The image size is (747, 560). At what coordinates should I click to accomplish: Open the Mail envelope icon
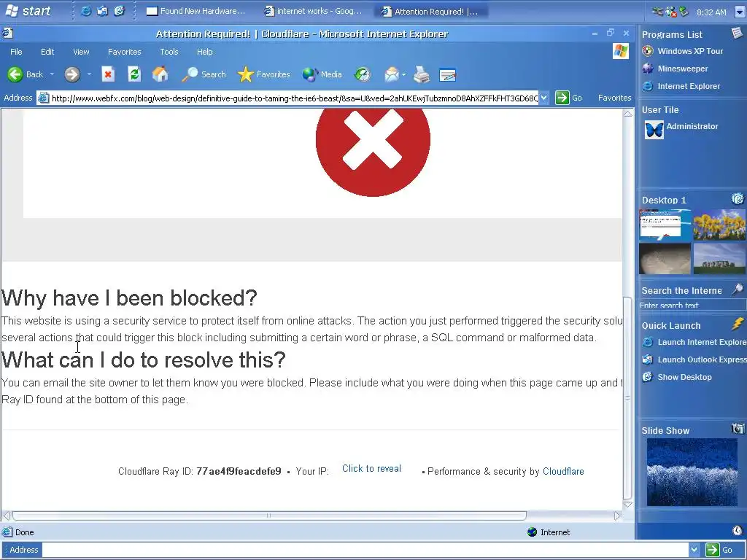(392, 74)
